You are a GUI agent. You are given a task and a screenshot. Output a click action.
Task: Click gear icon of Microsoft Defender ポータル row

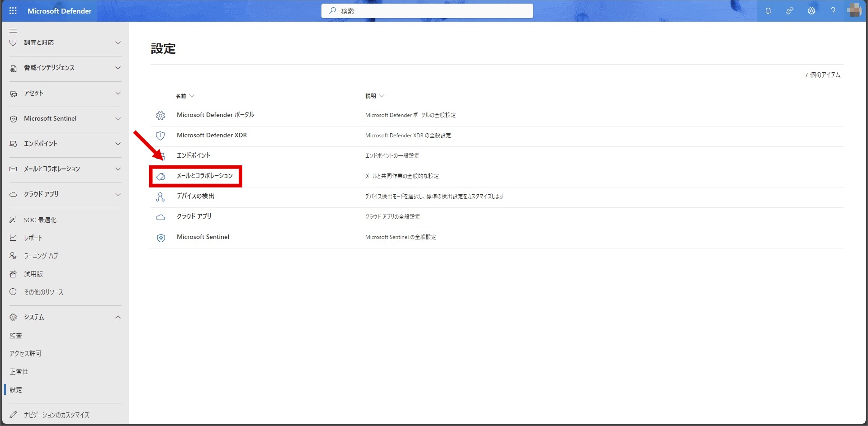click(160, 116)
